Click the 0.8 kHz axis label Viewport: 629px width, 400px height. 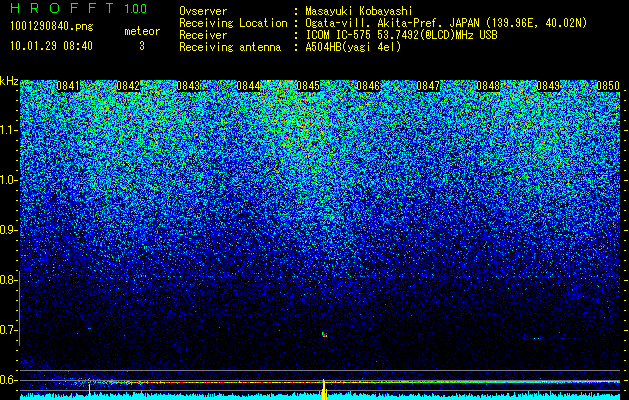coord(8,280)
